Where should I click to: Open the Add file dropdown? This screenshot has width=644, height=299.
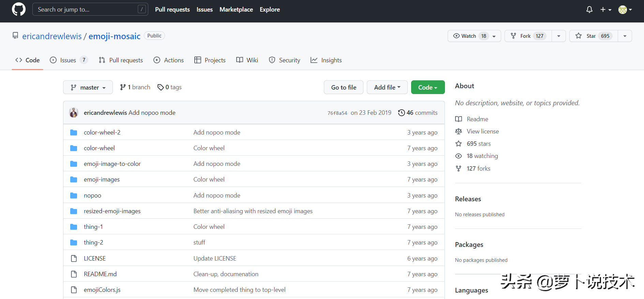tap(387, 88)
